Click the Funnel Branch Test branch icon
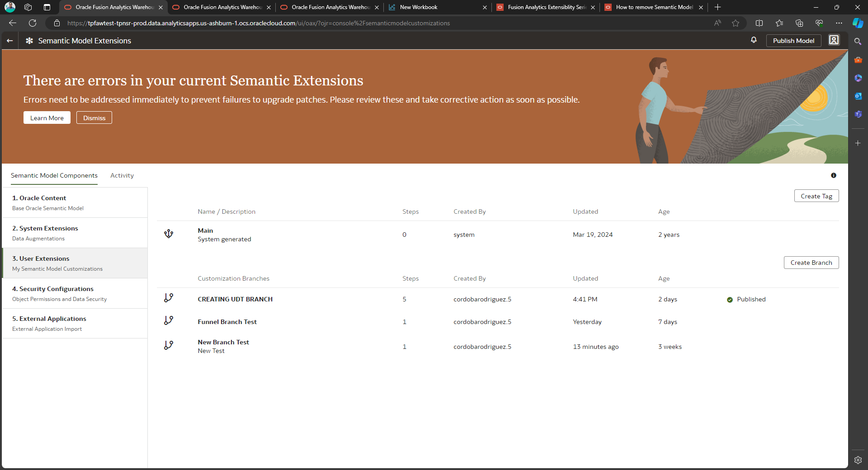868x470 pixels. pyautogui.click(x=169, y=321)
